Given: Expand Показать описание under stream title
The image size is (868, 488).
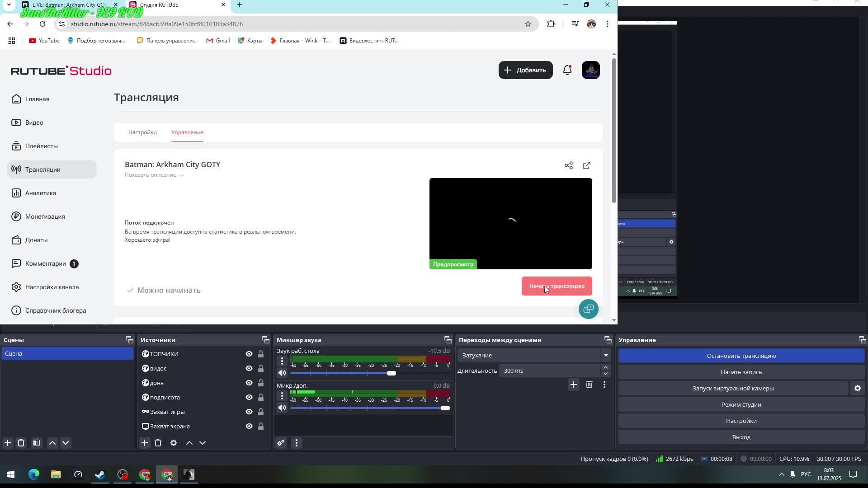Looking at the screenshot, I should point(154,175).
